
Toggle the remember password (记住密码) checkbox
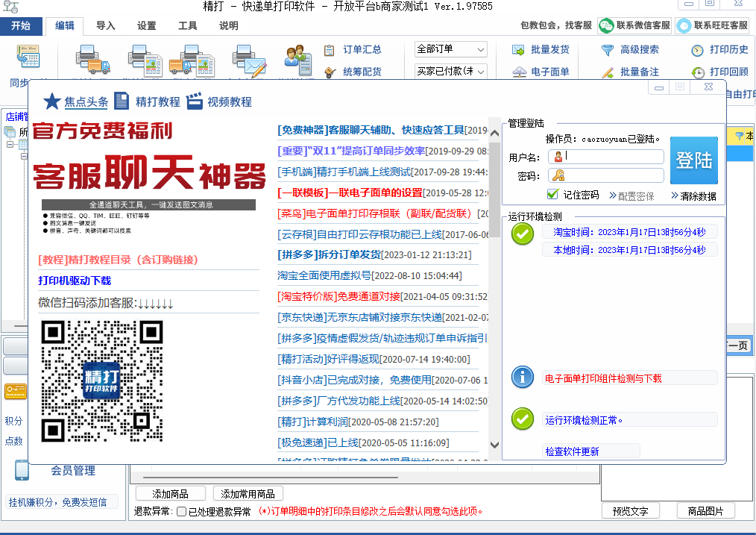(x=552, y=195)
